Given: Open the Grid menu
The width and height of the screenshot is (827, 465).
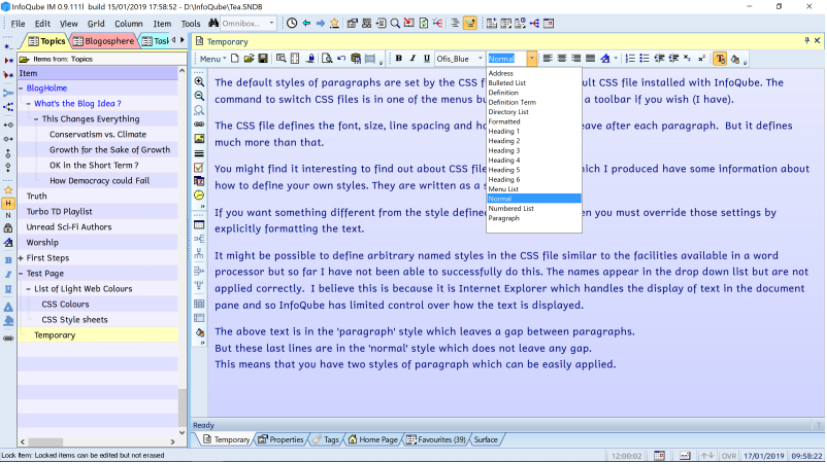Looking at the screenshot, I should pyautogui.click(x=96, y=24).
